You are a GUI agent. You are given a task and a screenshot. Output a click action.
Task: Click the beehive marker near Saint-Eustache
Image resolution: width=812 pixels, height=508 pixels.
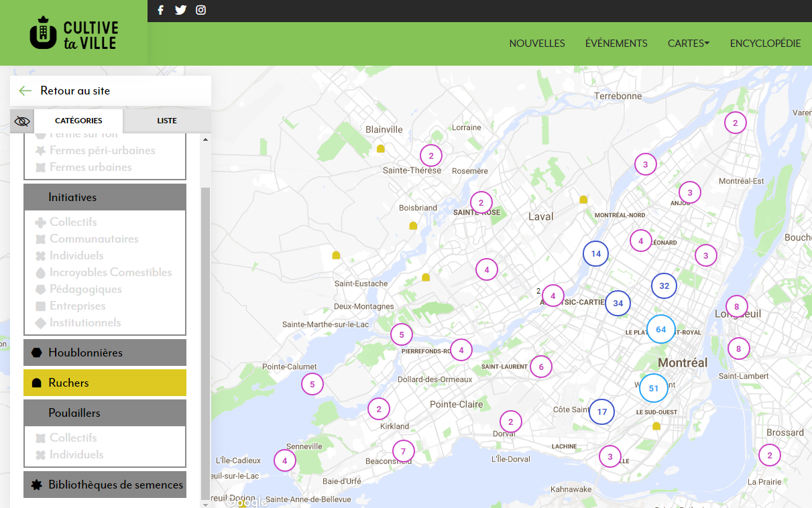tap(336, 255)
